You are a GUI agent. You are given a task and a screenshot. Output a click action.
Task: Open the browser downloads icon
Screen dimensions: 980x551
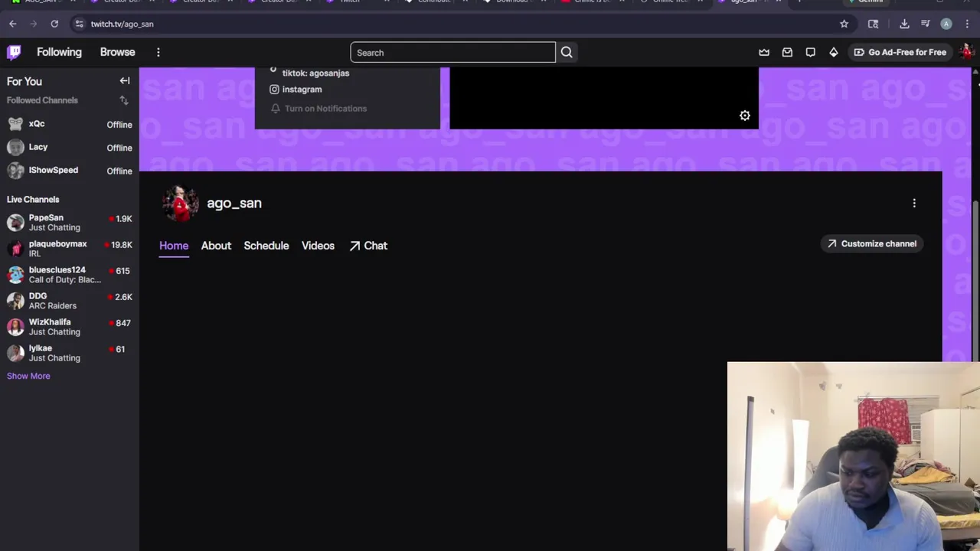(904, 24)
